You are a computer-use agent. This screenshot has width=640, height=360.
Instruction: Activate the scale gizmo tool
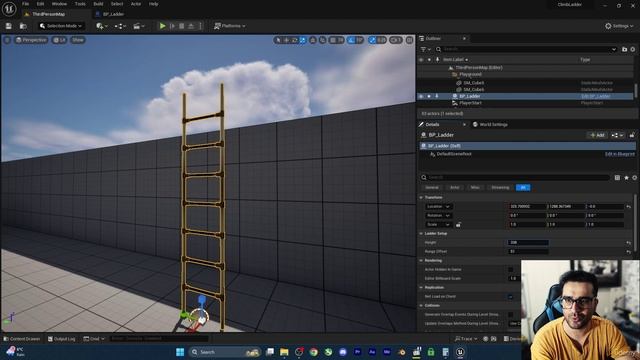[302, 40]
